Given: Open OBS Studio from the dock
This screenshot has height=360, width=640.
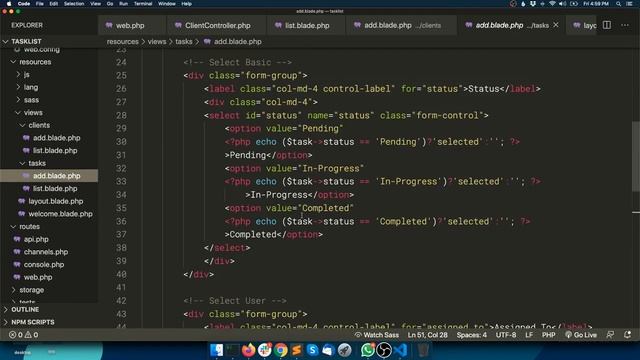Looking at the screenshot, I should click(x=384, y=350).
